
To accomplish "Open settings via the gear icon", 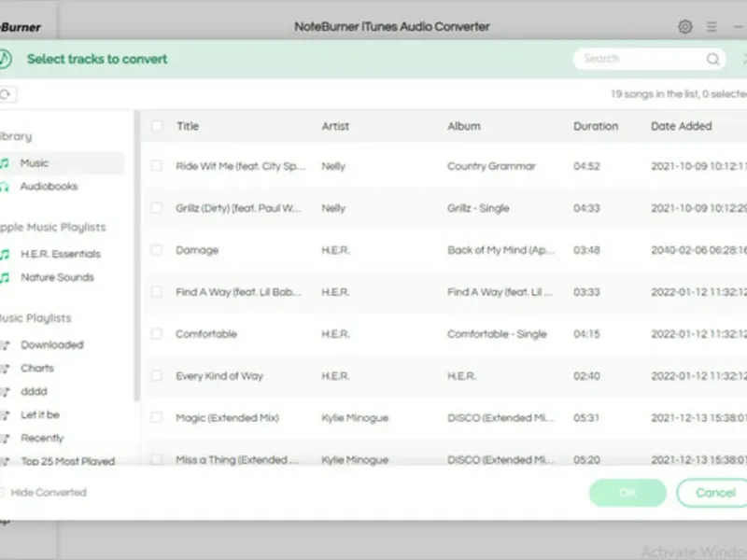I will tap(685, 27).
